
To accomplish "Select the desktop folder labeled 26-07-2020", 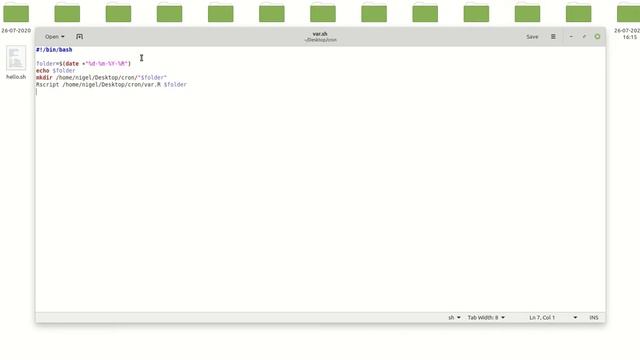I will 16,18.
